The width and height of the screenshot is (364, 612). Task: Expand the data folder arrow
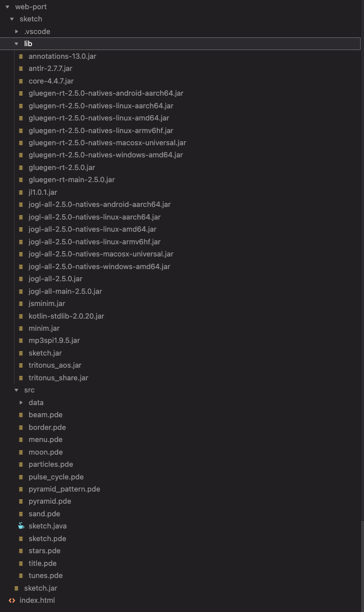(21, 403)
